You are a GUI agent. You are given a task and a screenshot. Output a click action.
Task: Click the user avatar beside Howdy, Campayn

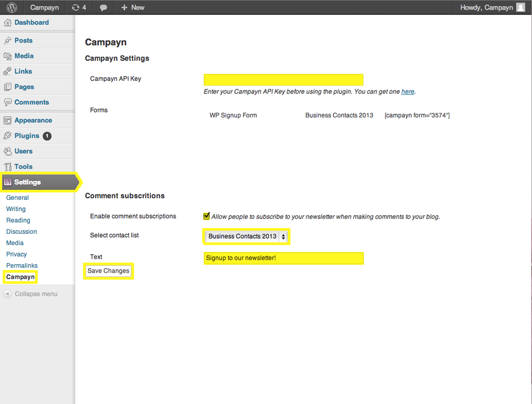[521, 7]
